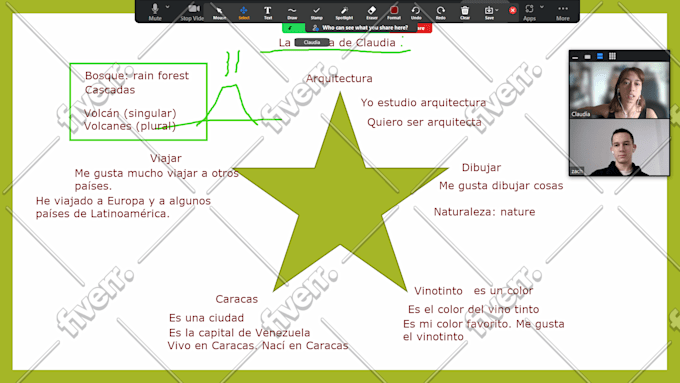The height and width of the screenshot is (383, 680).
Task: Switch to single active speaker view
Action: (x=587, y=56)
